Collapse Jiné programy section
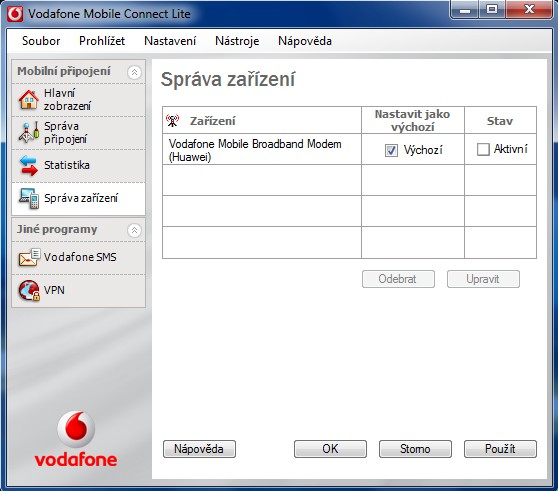This screenshot has height=491, width=558. point(134,230)
